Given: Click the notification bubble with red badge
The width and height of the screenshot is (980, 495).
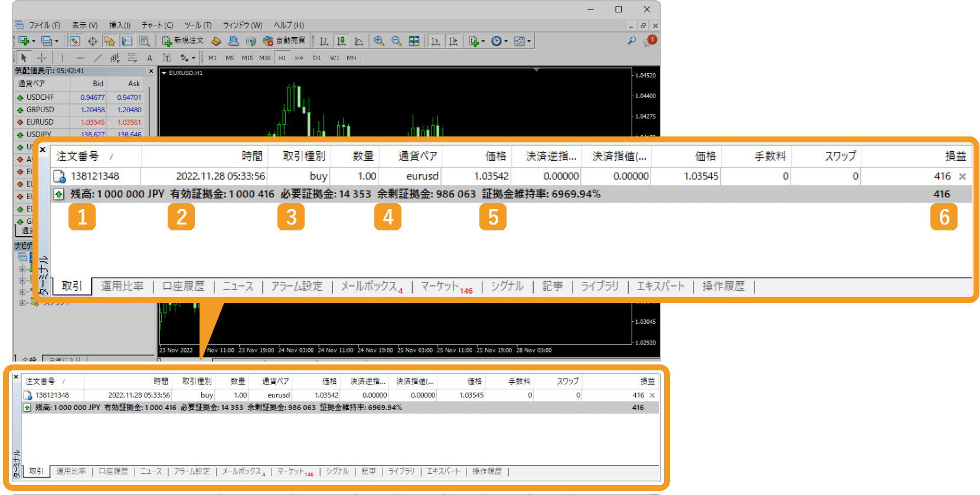Looking at the screenshot, I should (650, 41).
